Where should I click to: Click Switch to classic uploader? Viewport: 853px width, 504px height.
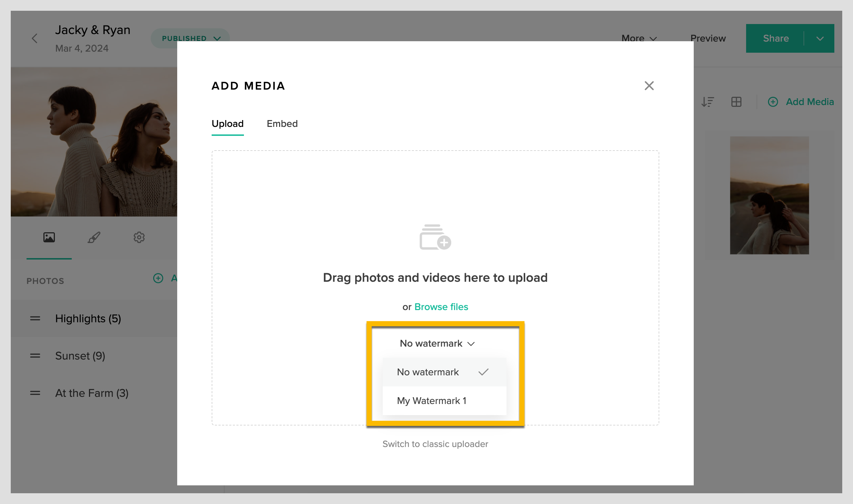[435, 444]
